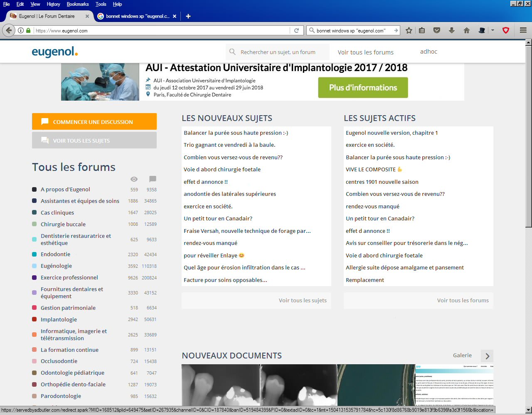This screenshot has width=532, height=415.
Task: Open topic 'Eugenol nouvelle version, chapitre 1'
Action: tap(392, 133)
